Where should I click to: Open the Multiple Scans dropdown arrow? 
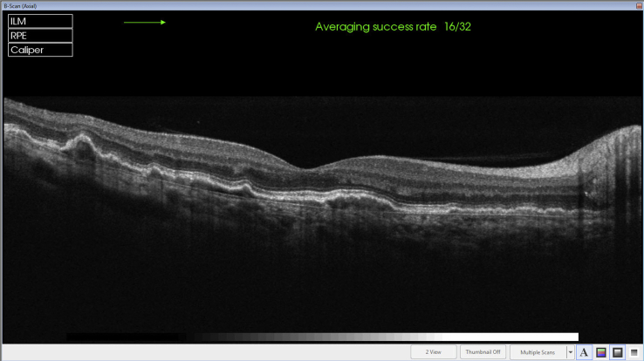tap(570, 352)
